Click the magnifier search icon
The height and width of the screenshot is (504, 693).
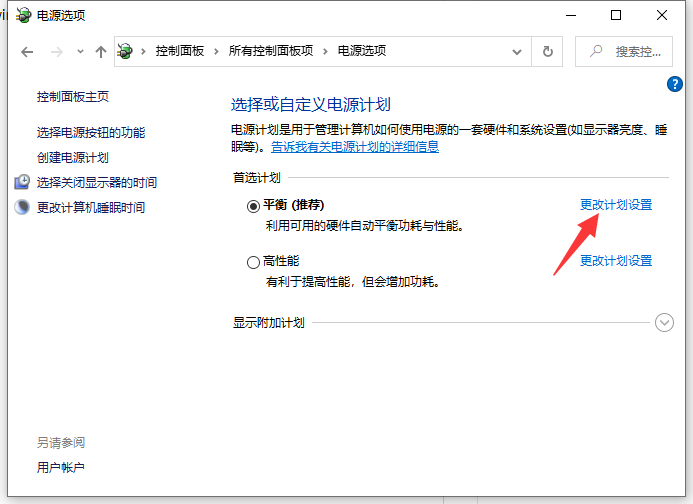coord(596,51)
